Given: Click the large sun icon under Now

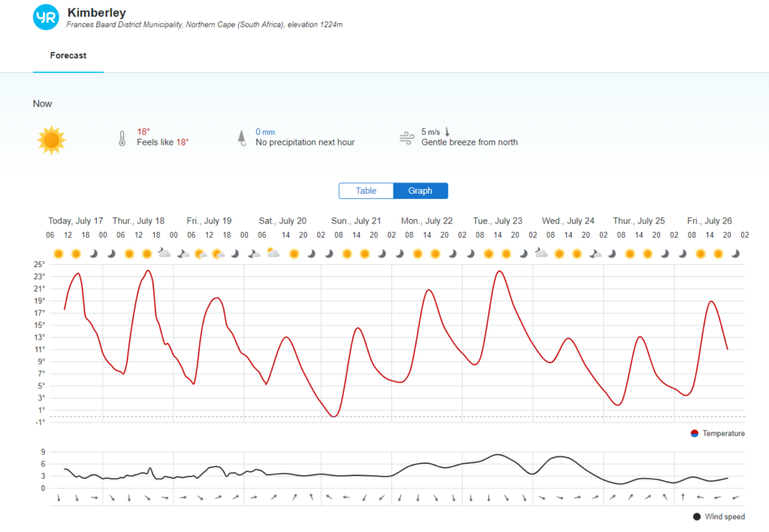Looking at the screenshot, I should pos(51,140).
